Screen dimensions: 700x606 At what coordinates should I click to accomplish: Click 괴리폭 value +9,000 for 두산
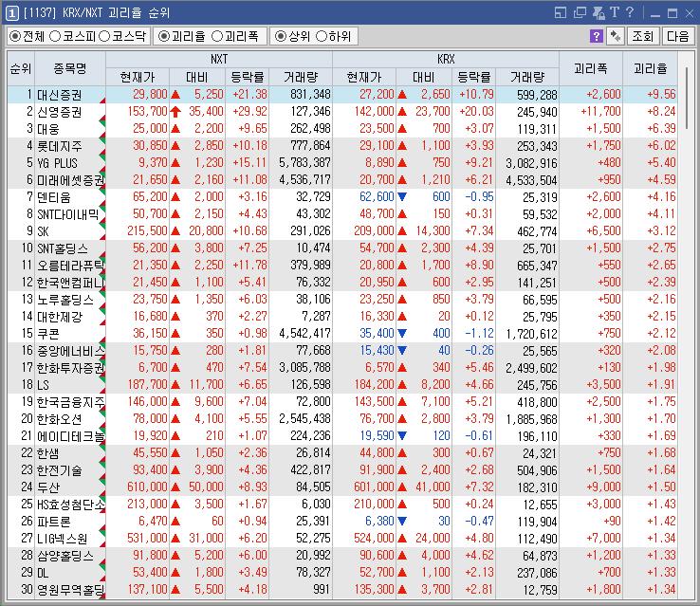pos(603,487)
